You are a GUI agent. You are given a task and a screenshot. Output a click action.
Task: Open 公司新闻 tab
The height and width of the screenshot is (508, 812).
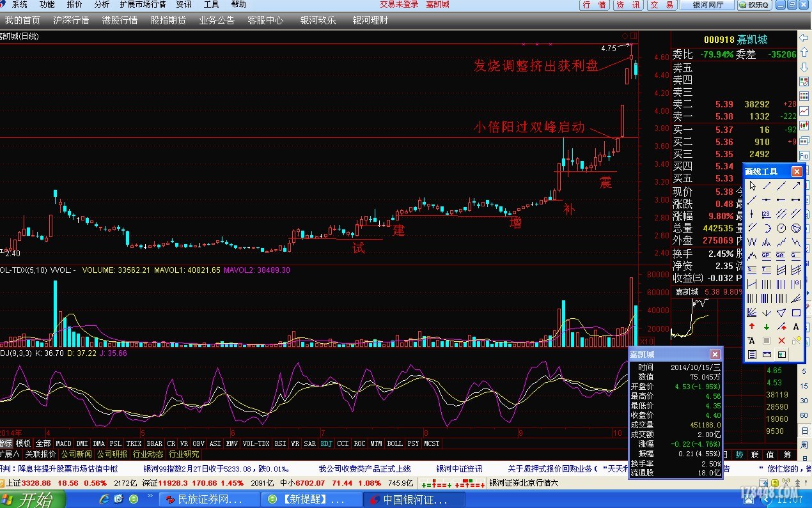click(77, 454)
